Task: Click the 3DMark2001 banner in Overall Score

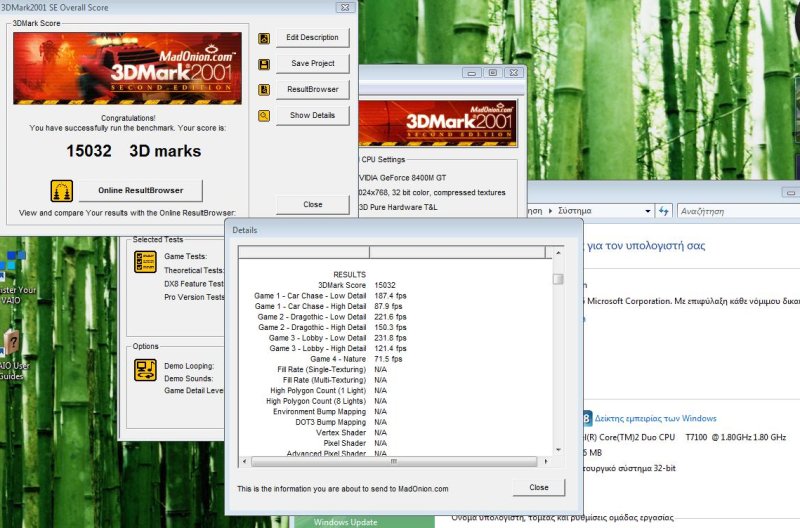Action: [x=127, y=68]
